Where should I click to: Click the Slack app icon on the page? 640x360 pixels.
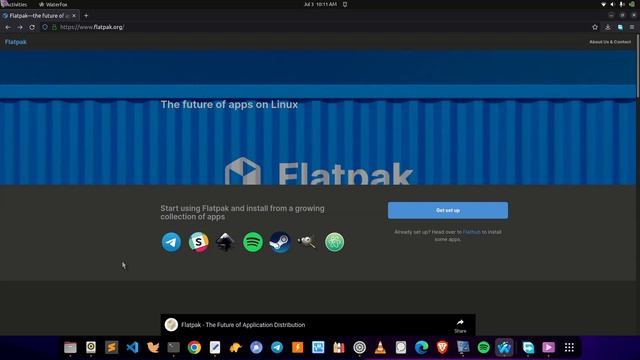coord(198,242)
